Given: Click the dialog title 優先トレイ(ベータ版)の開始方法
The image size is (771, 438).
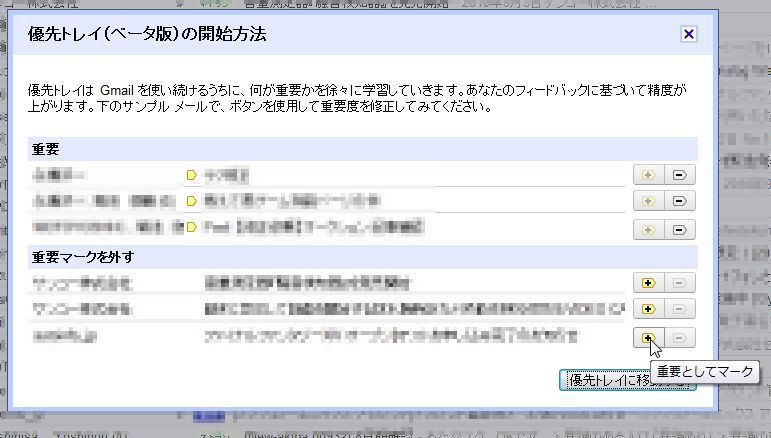Looking at the screenshot, I should [147, 34].
